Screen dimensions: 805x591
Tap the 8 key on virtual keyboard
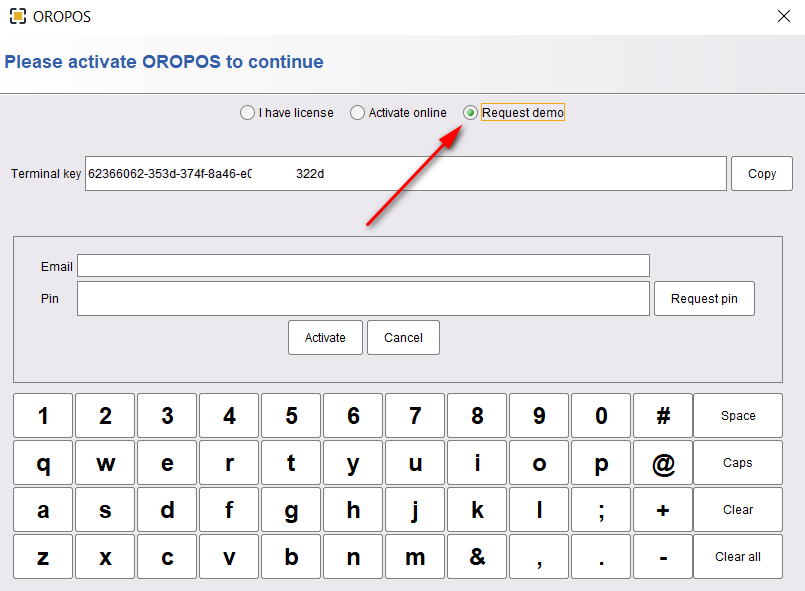(x=477, y=415)
